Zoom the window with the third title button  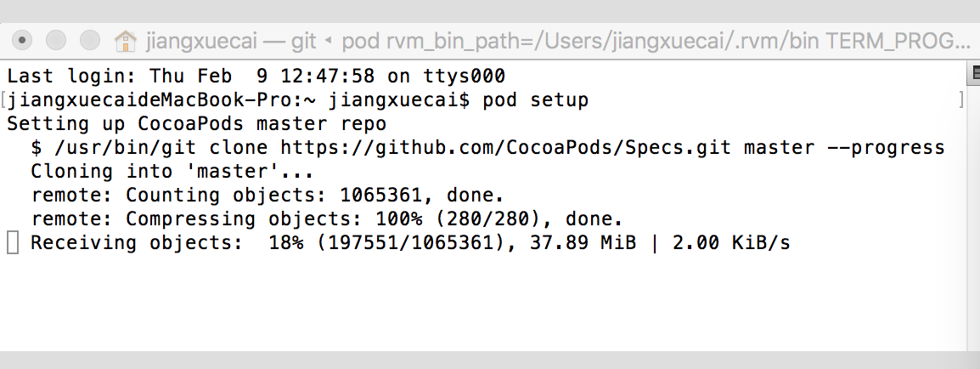click(89, 41)
